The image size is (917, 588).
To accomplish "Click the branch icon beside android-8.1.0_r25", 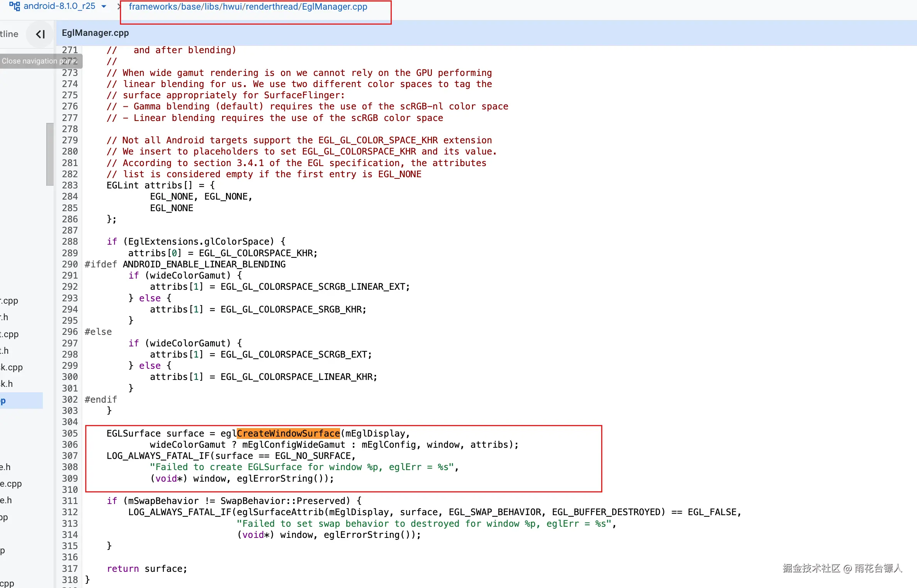I will tap(14, 6).
